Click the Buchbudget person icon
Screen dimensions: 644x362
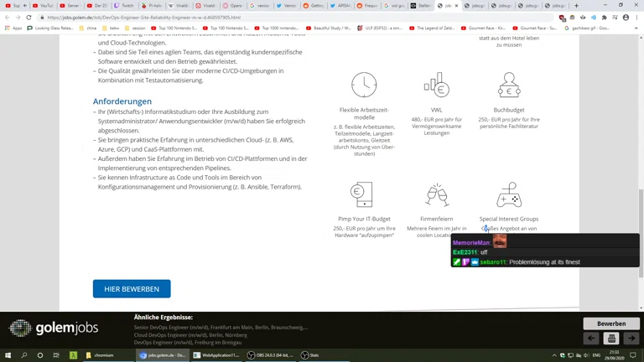point(509,85)
